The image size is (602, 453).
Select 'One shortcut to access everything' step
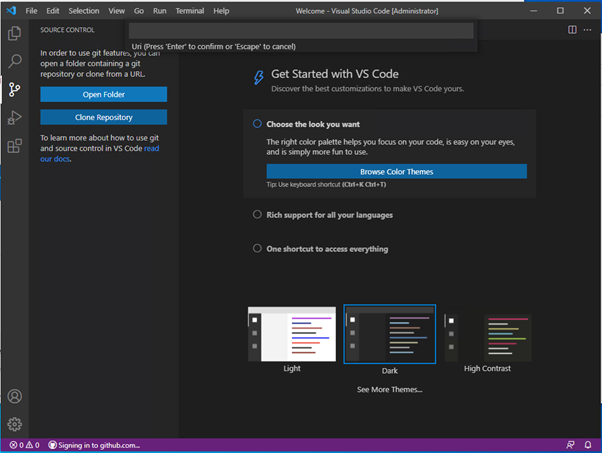257,248
